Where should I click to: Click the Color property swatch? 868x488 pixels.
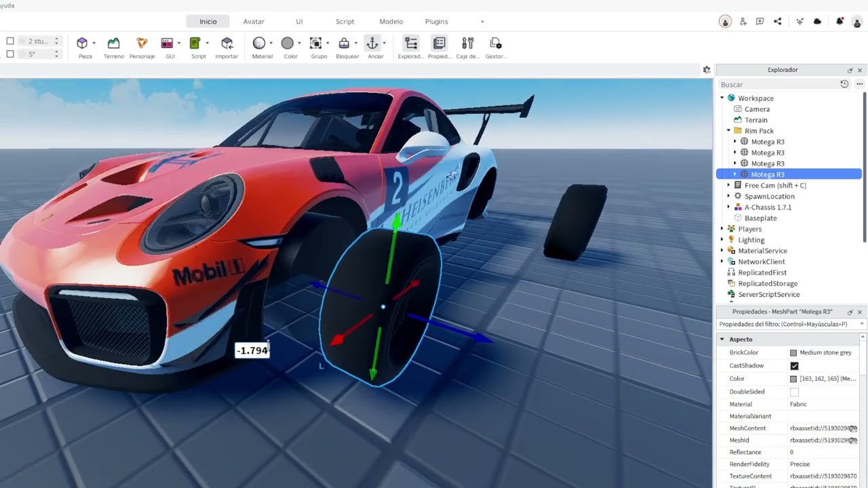click(793, 379)
